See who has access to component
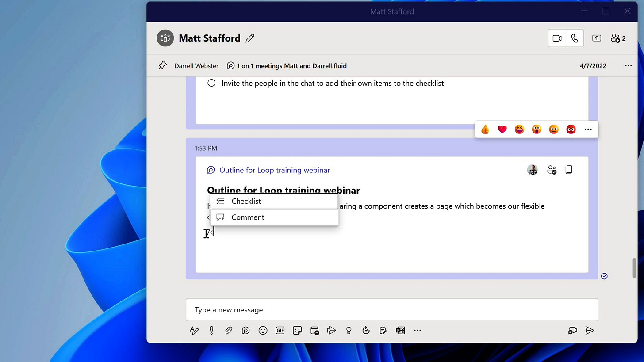 pyautogui.click(x=552, y=170)
